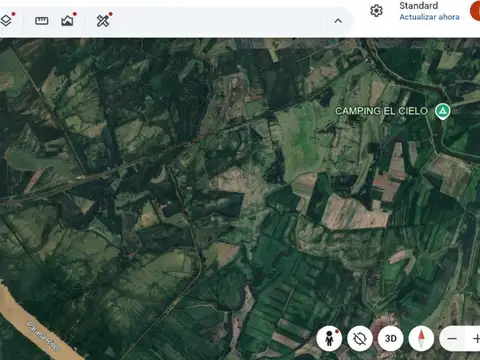
Task: Activate the Street View pegman
Action: [x=329, y=339]
